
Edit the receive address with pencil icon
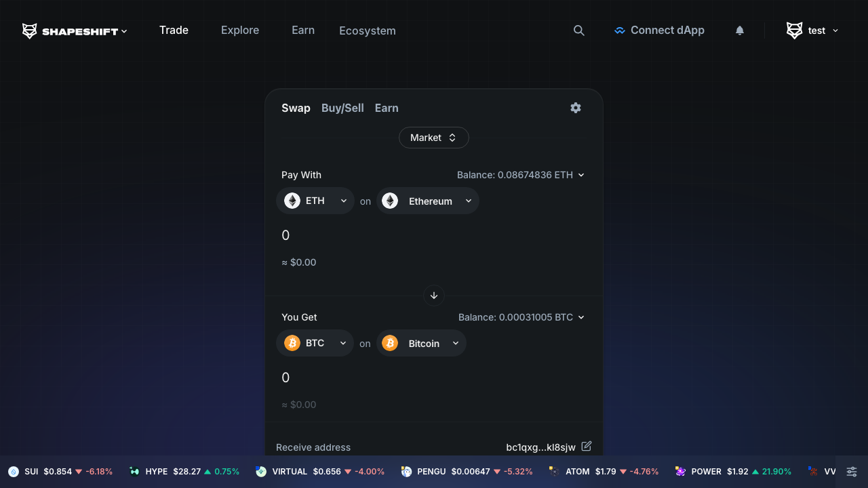coord(586,446)
